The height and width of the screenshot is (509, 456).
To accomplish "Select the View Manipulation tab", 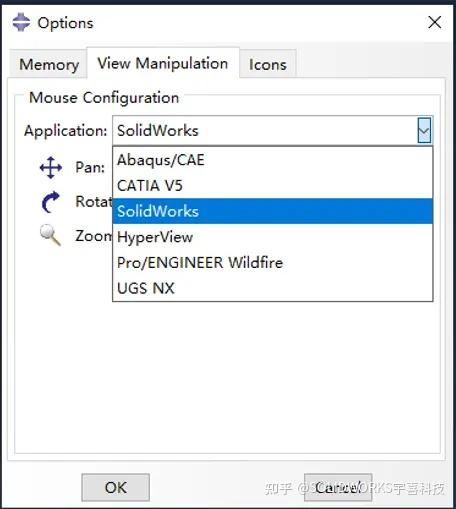I will [163, 63].
